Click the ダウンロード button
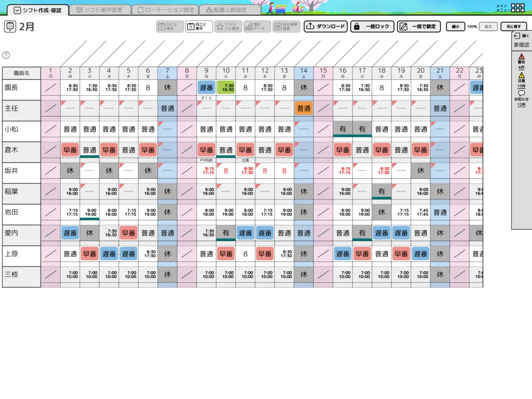This screenshot has width=532, height=399. click(x=326, y=27)
